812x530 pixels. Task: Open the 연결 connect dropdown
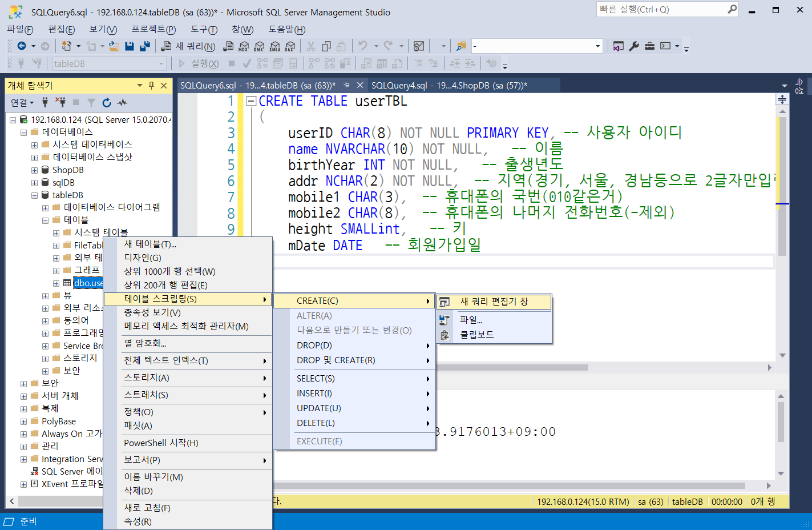click(22, 102)
